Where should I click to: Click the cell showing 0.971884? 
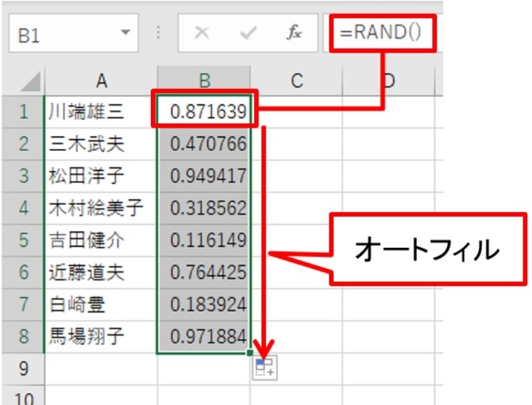(x=205, y=337)
